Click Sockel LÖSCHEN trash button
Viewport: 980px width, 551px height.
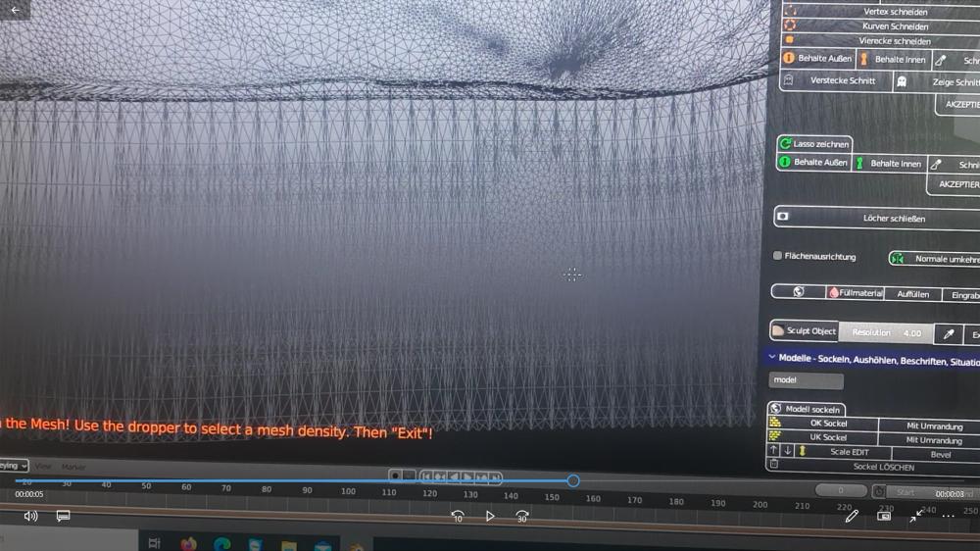[x=874, y=467]
